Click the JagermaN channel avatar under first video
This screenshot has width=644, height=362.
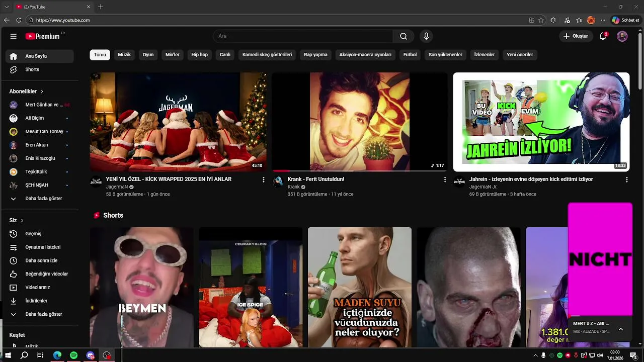pyautogui.click(x=96, y=182)
